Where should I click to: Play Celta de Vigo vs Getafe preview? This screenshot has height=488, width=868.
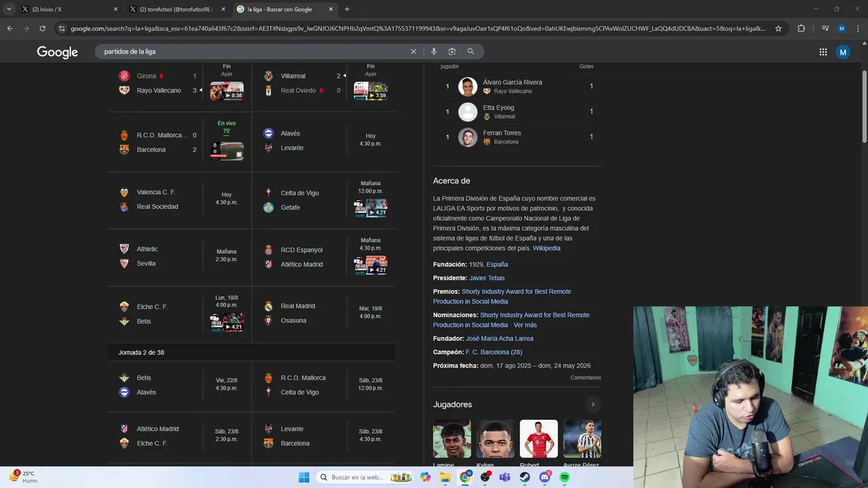point(370,207)
